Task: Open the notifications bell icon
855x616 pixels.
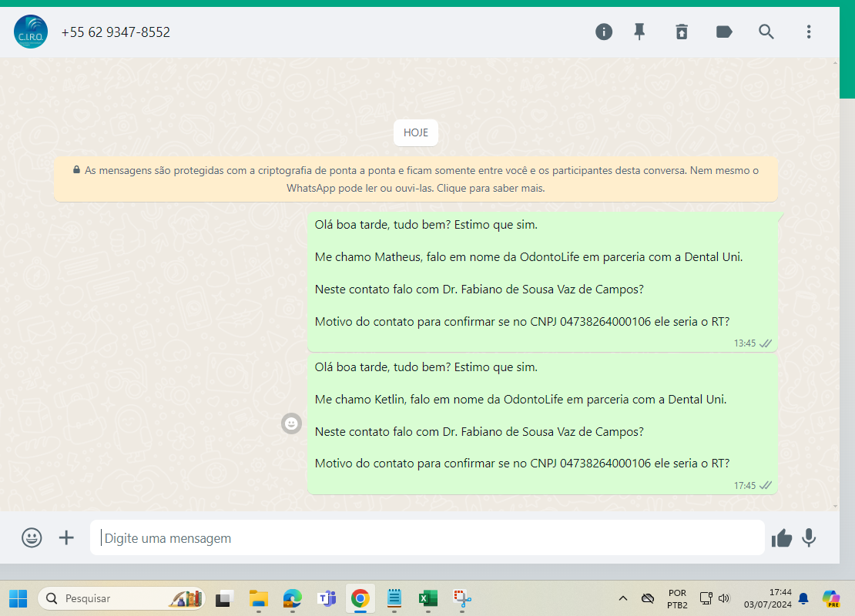Action: coord(803,598)
